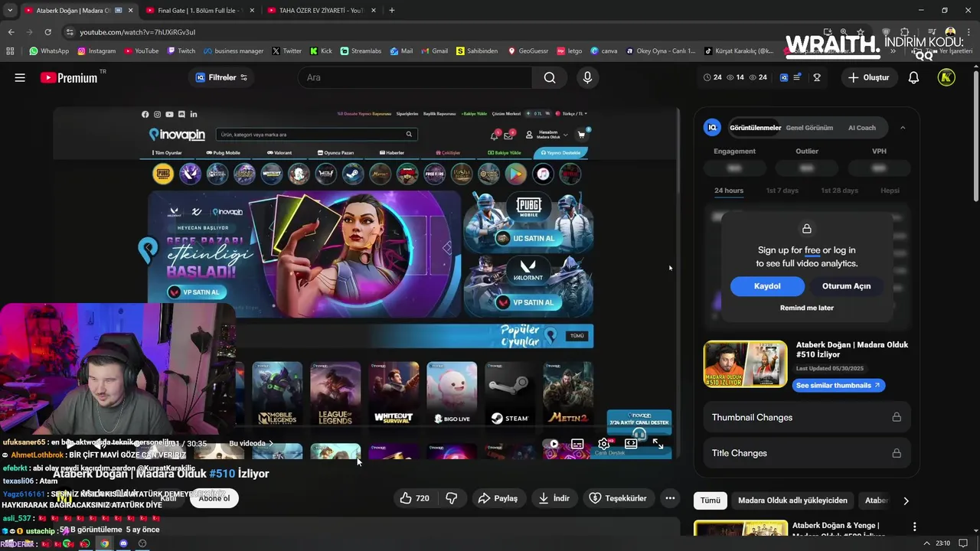Open the GeoGuessr bookmark
This screenshot has width=980, height=551.
coord(528,51)
